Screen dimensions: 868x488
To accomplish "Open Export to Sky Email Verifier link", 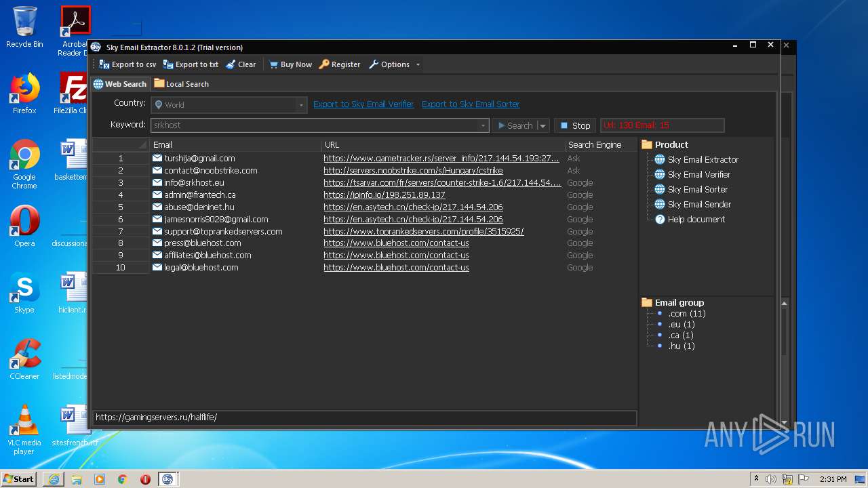I will [x=363, y=104].
